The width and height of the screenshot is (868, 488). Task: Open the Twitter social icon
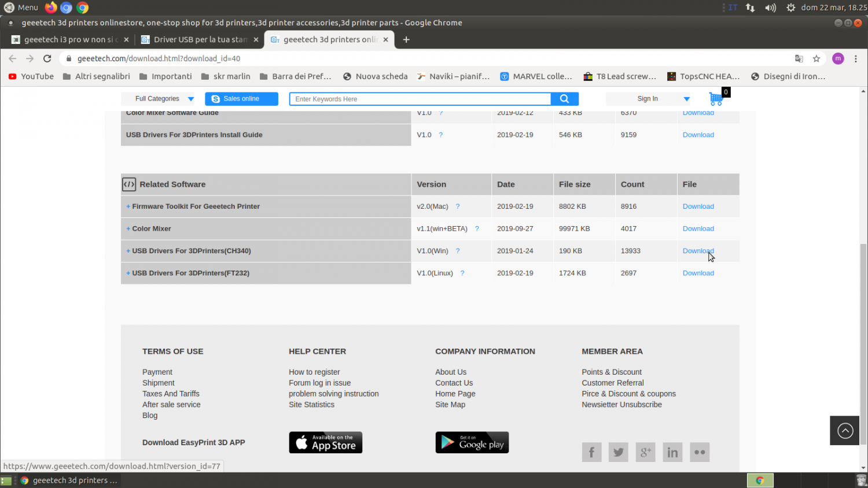pyautogui.click(x=618, y=452)
